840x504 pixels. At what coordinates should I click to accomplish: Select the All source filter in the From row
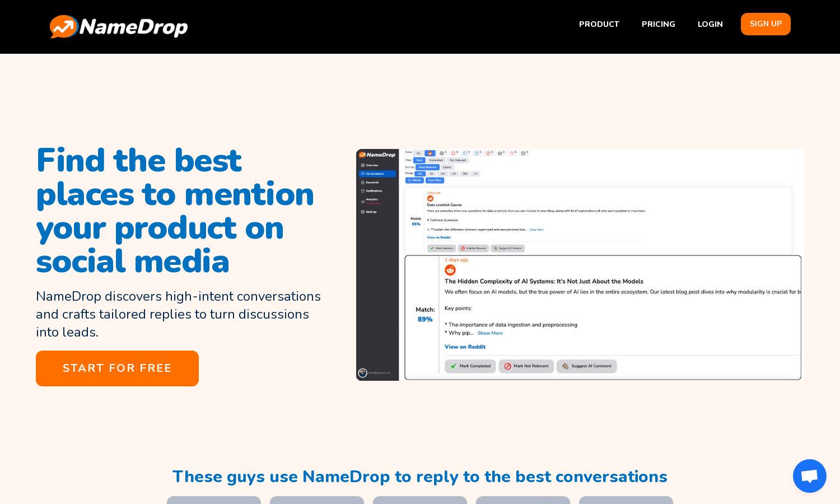tap(418, 153)
